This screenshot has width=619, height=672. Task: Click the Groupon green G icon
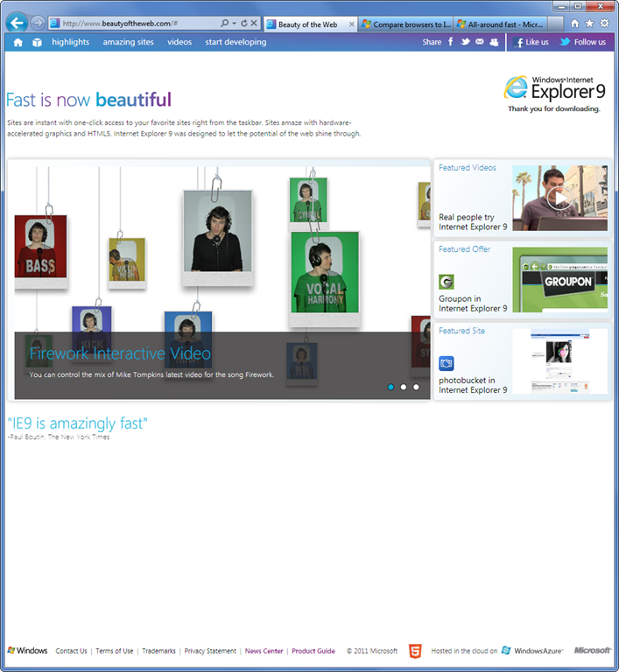[447, 282]
